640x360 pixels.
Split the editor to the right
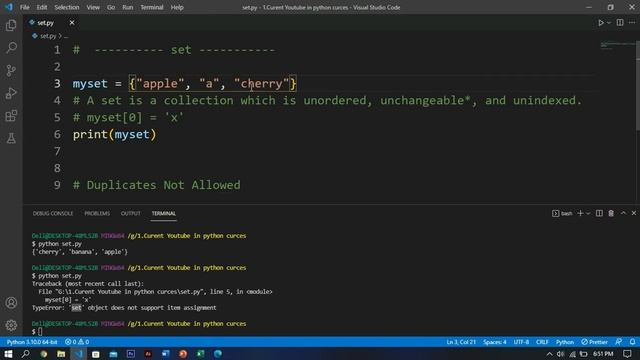click(x=620, y=23)
